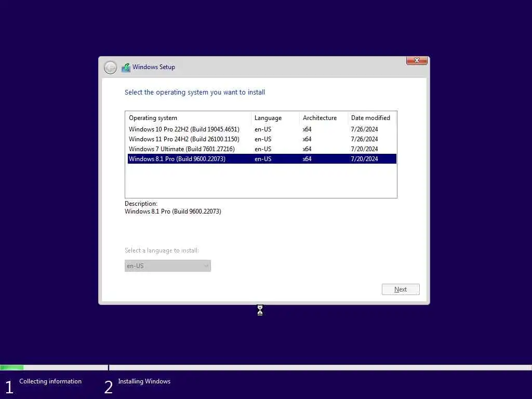This screenshot has width=532, height=399.
Task: Click the 7/26/2024 date for Windows 11 Pro
Action: pos(364,139)
